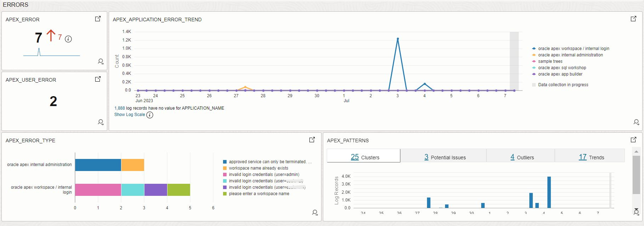Click the pop-out icon on APEX_APPLICATION_ERROR_TREND
Image resolution: width=644 pixels, height=226 pixels.
point(633,19)
